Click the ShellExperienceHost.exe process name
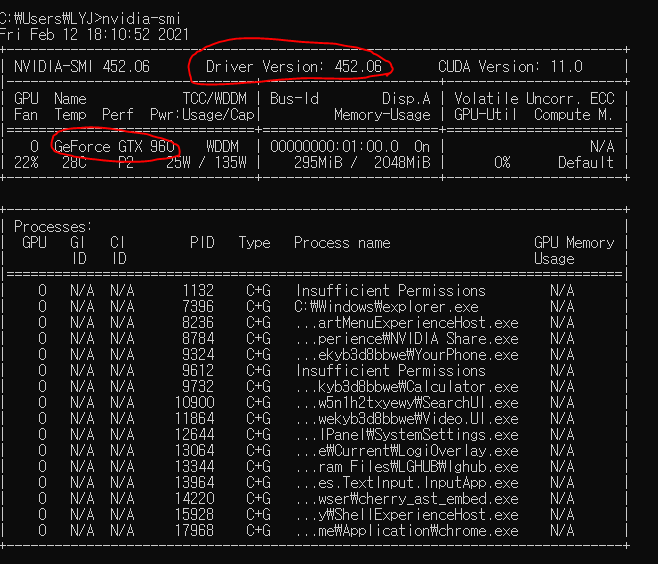 (x=406, y=515)
